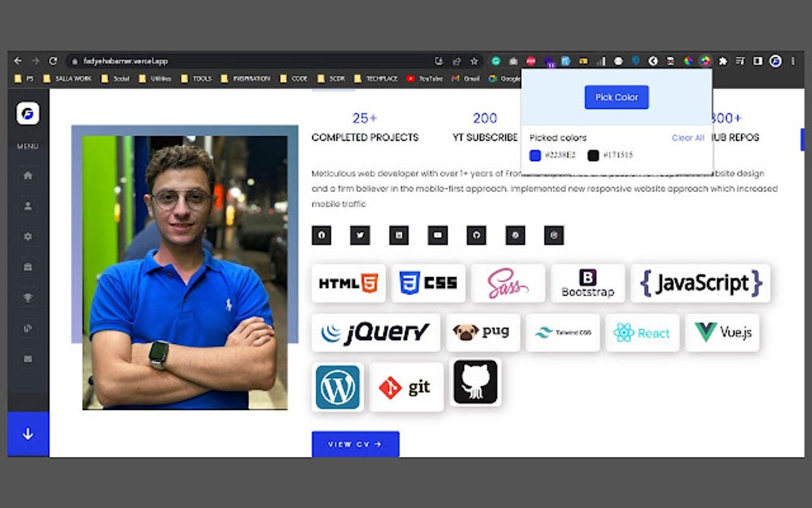Click the YouTube social icon
812x508 pixels.
click(438, 235)
